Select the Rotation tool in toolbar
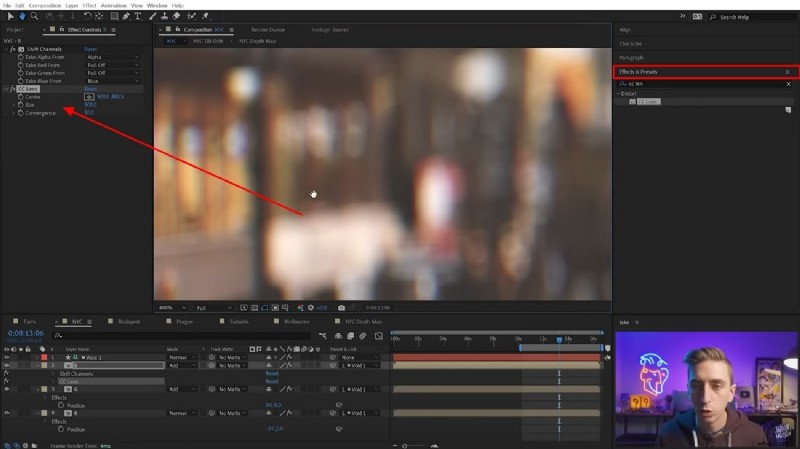 [x=87, y=16]
